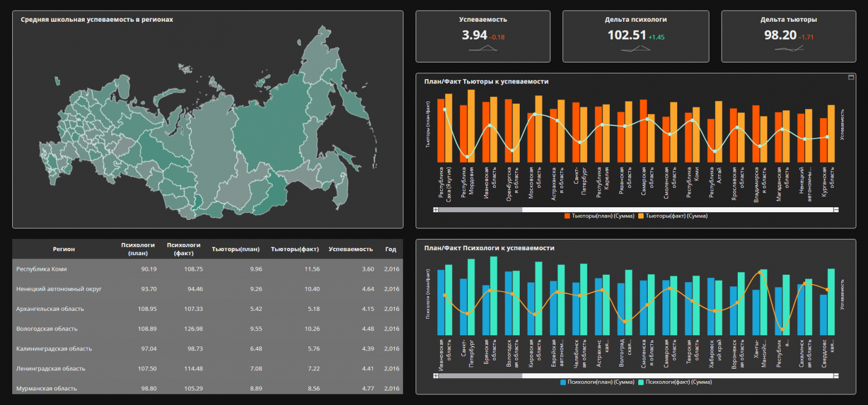Click plus icon on Психологи chart scrollbar
Viewport: 868px width, 405px height.
[x=436, y=377]
